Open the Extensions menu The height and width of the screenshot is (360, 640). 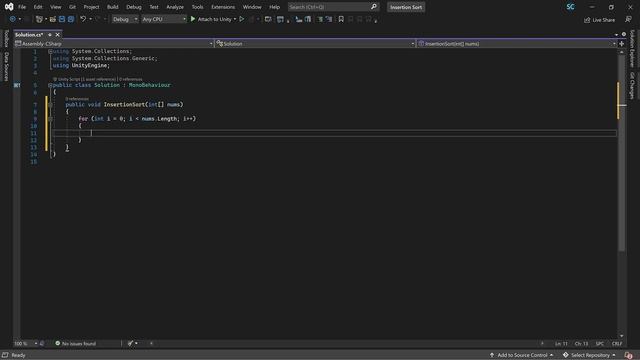(x=223, y=7)
